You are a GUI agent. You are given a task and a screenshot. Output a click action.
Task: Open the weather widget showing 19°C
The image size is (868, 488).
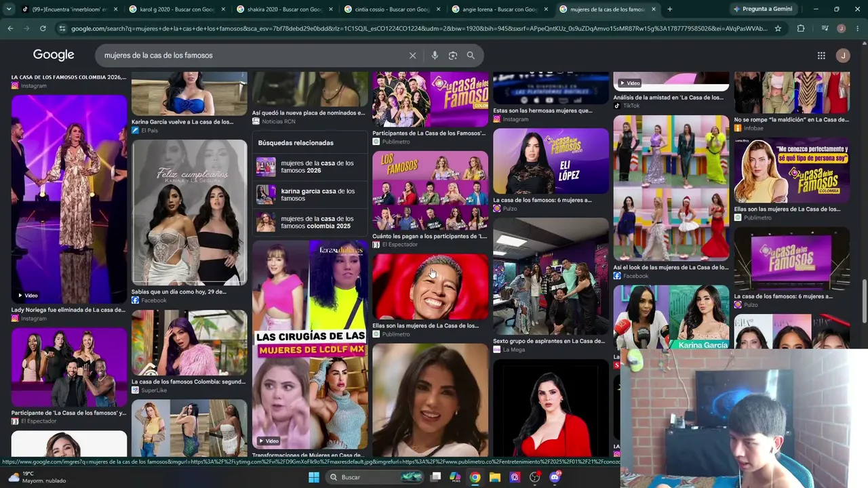click(x=37, y=477)
